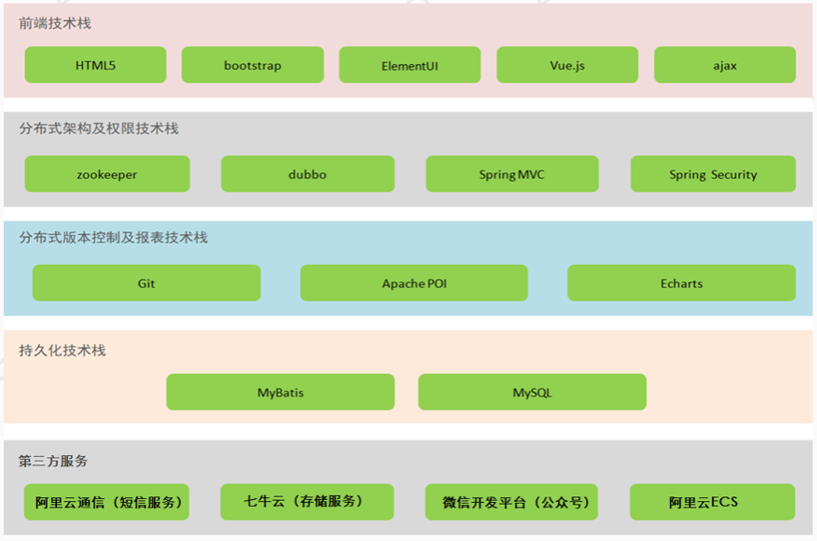The image size is (817, 541).
Task: Select the 七牛云（存储服务）block
Action: (307, 502)
